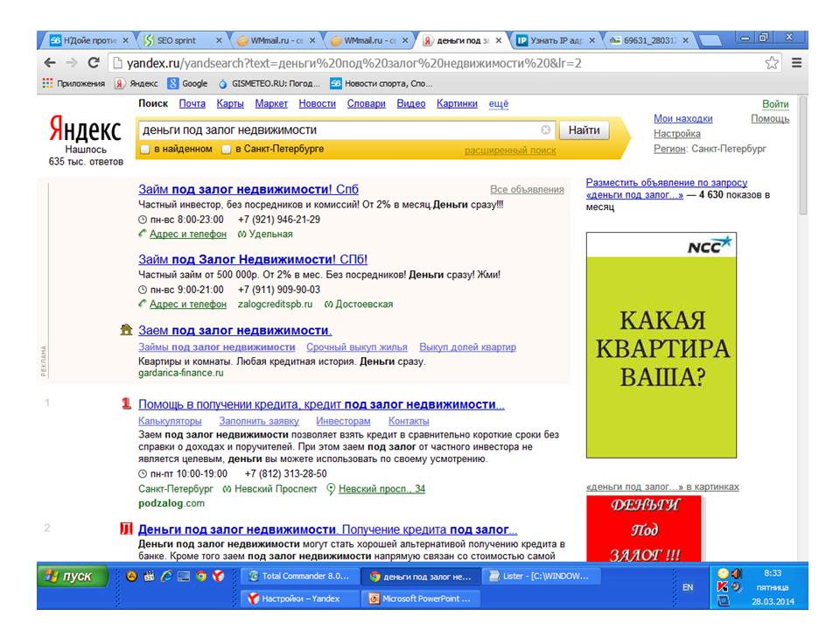
Task: Open the Chrome menu icon
Action: [796, 63]
